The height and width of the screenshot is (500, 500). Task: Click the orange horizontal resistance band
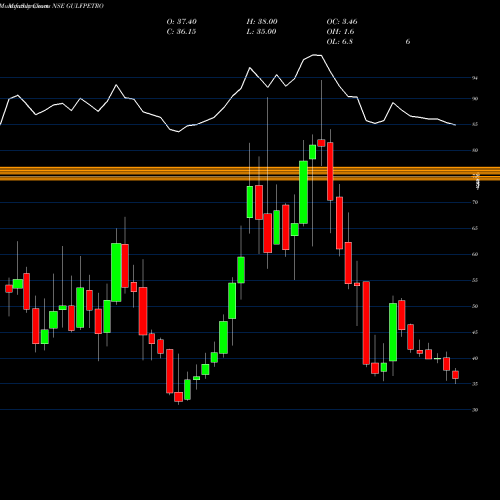[x=250, y=174]
